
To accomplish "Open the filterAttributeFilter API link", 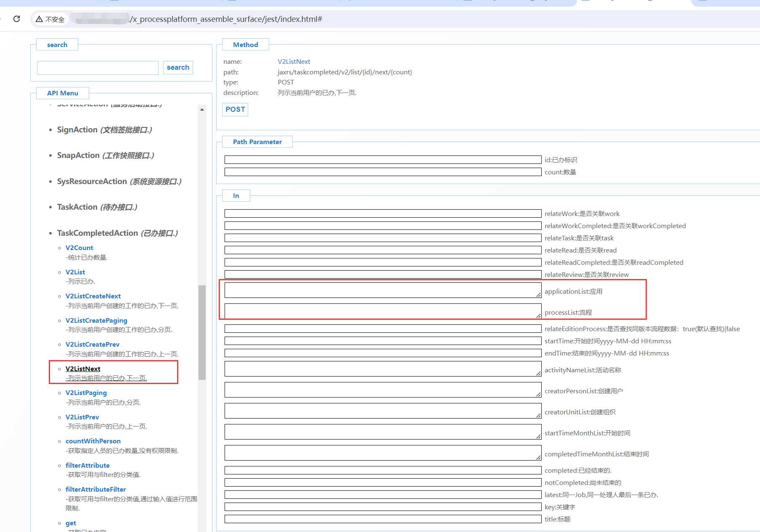I will tap(95, 490).
